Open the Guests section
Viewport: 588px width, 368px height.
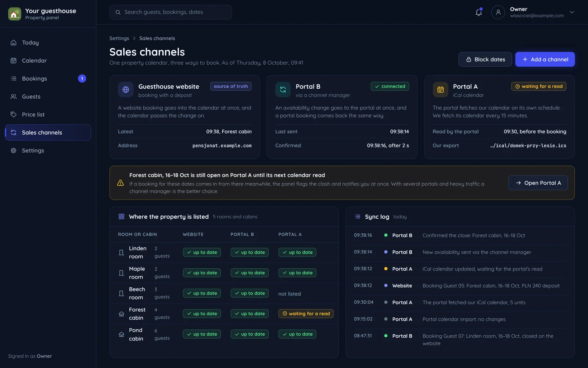pos(48,97)
